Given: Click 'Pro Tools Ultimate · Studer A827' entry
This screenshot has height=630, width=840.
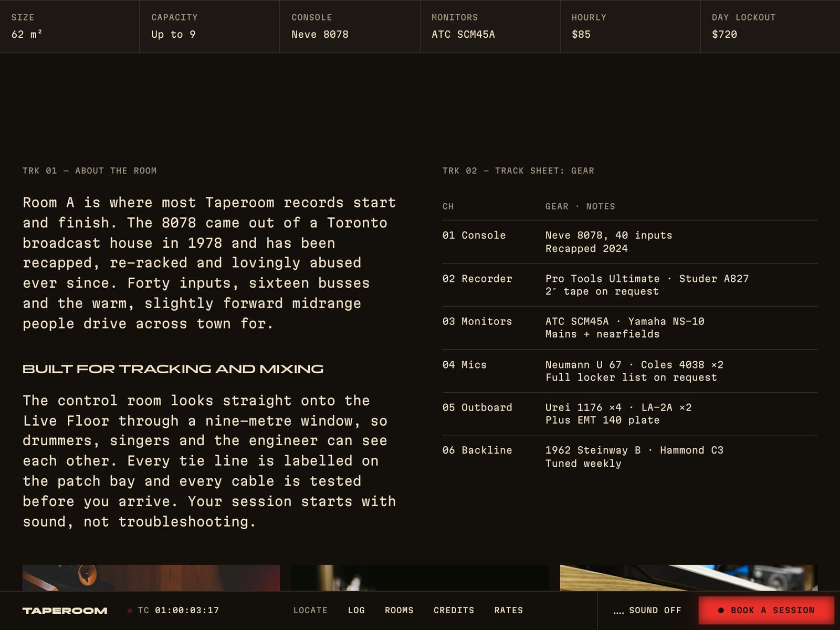Looking at the screenshot, I should coord(647,279).
